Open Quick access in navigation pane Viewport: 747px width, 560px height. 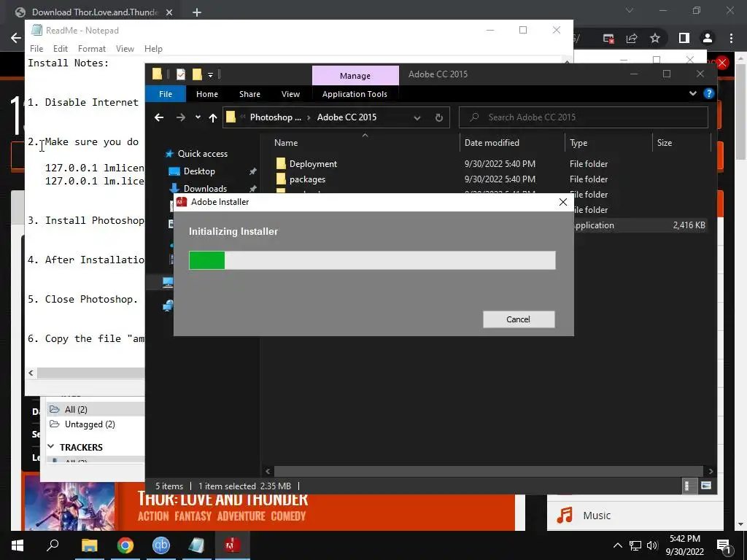click(x=203, y=154)
